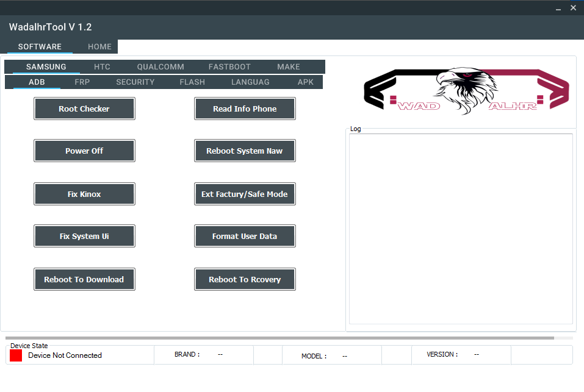Minimize the WadalhrTool window

coord(558,9)
